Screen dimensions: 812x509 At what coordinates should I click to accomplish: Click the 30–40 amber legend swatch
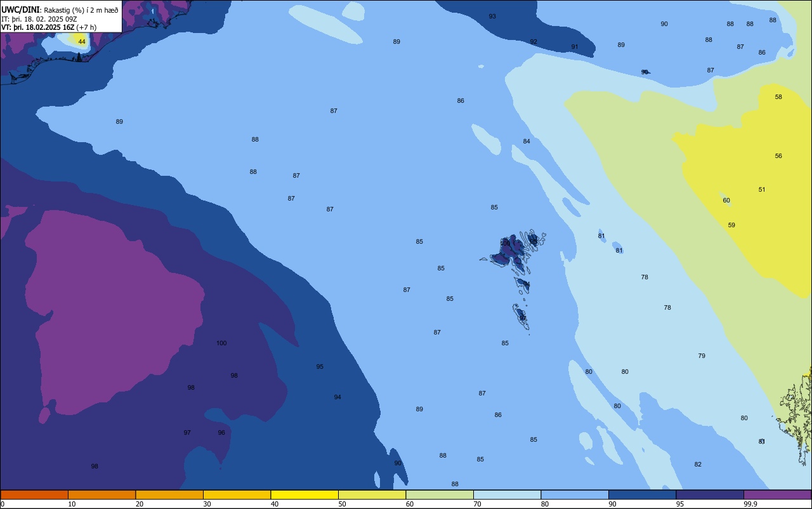(237, 494)
